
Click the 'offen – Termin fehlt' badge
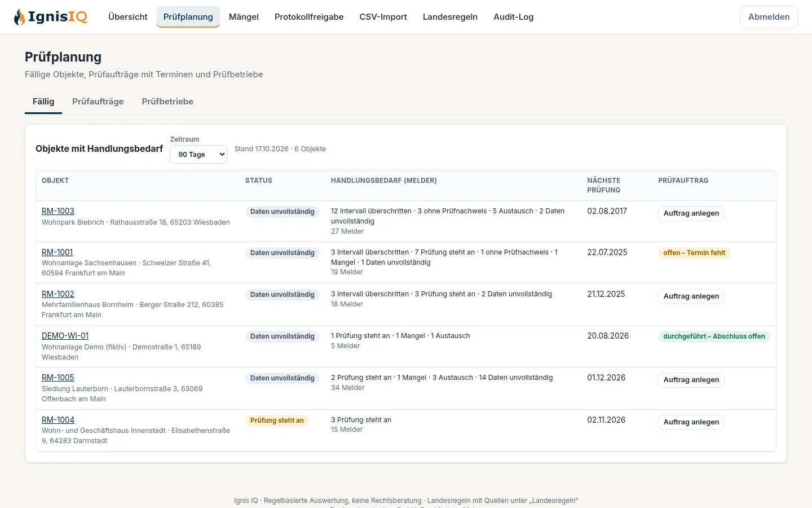point(694,253)
